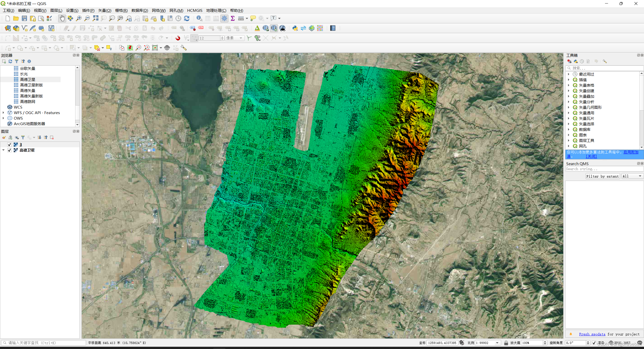Click the Filter by extent button
The width and height of the screenshot is (644, 349).
pos(602,176)
